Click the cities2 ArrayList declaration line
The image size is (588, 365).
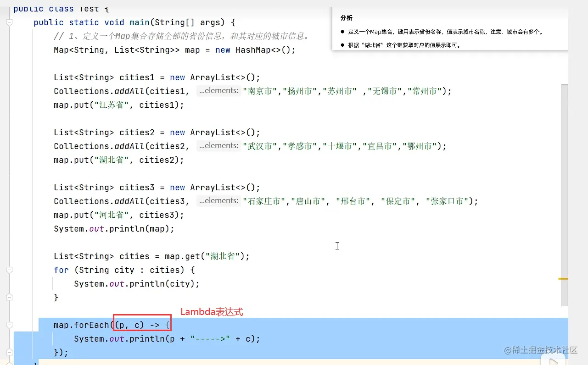157,132
